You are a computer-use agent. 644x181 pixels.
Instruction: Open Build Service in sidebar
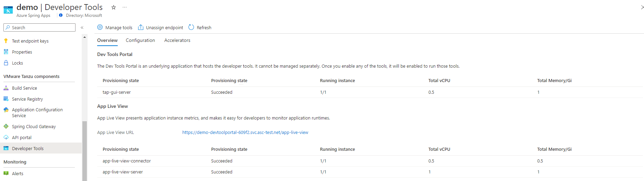pos(24,88)
